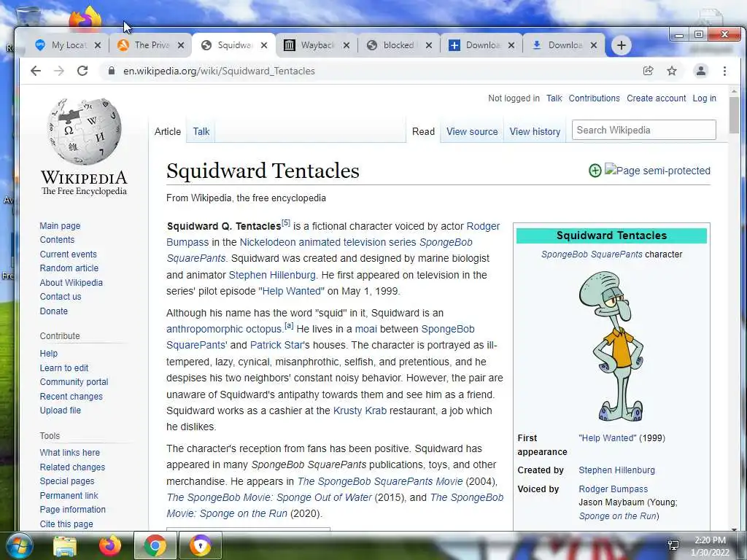Close the Wayback tab
Image resolution: width=747 pixels, height=560 pixels.
click(x=347, y=45)
